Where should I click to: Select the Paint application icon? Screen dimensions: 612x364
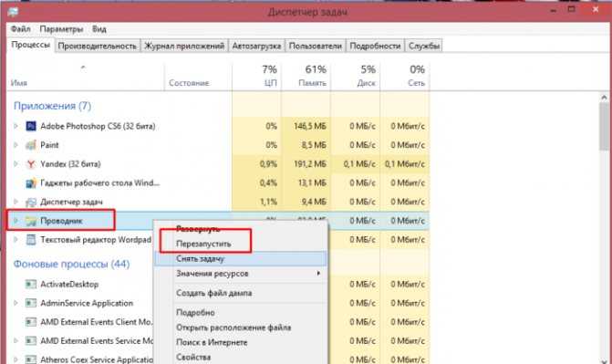point(31,145)
